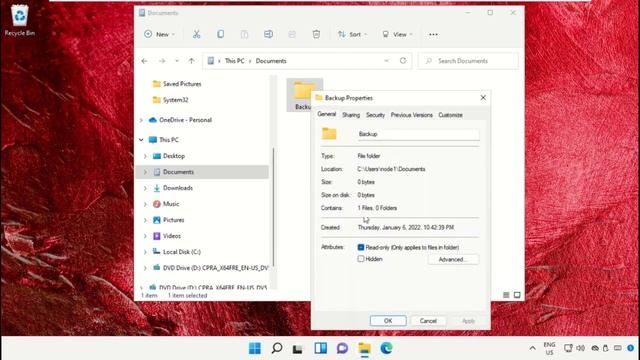Image resolution: width=640 pixels, height=360 pixels.
Task: Go back with the Back arrow
Action: click(x=144, y=61)
